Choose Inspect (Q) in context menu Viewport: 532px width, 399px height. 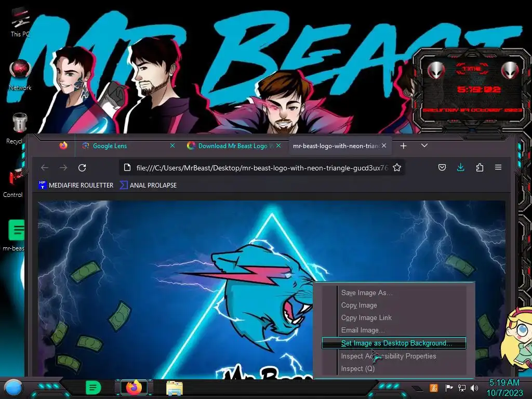coord(394,369)
